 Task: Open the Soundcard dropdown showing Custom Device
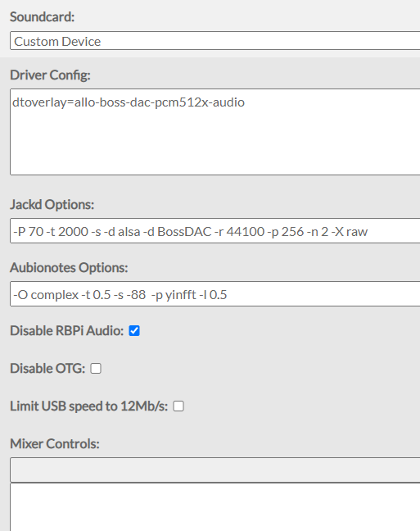pos(215,41)
